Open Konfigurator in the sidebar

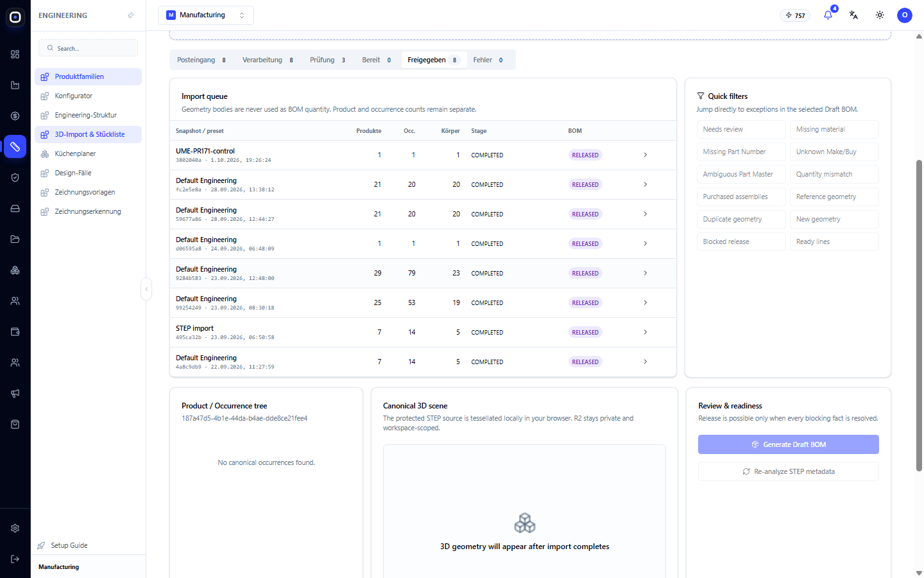[88, 96]
